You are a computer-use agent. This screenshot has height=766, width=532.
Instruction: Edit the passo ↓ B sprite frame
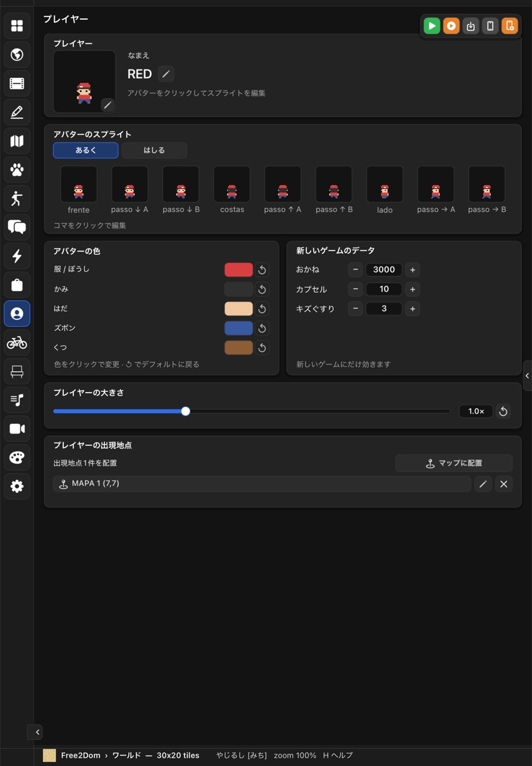[181, 184]
